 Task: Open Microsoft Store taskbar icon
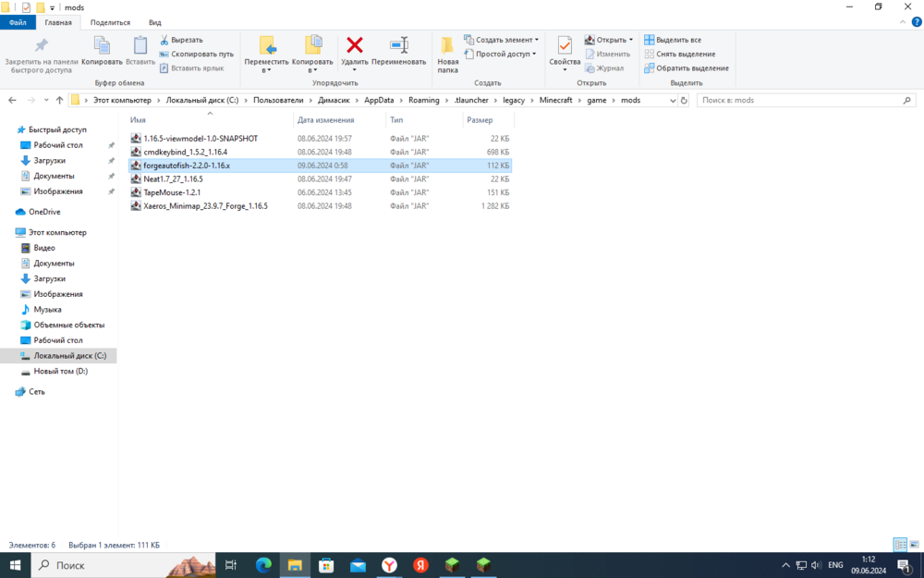[x=326, y=565]
